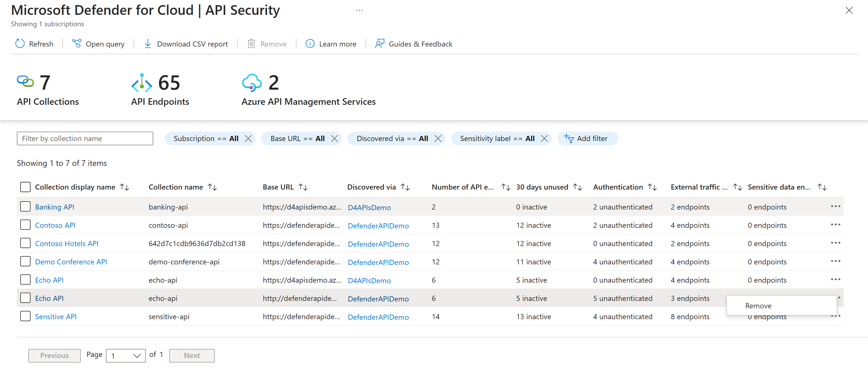Check the Banking API row checkbox

click(x=25, y=206)
